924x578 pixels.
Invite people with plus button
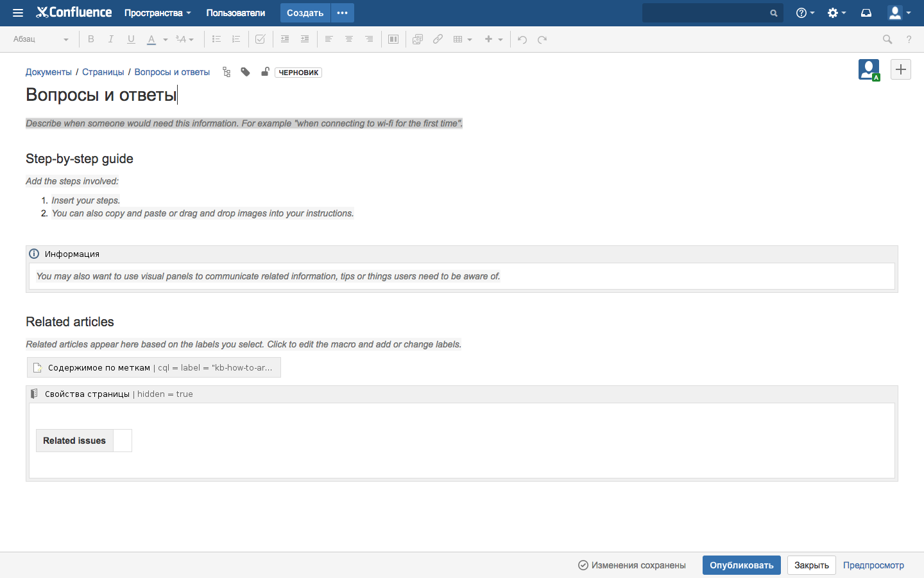point(901,69)
